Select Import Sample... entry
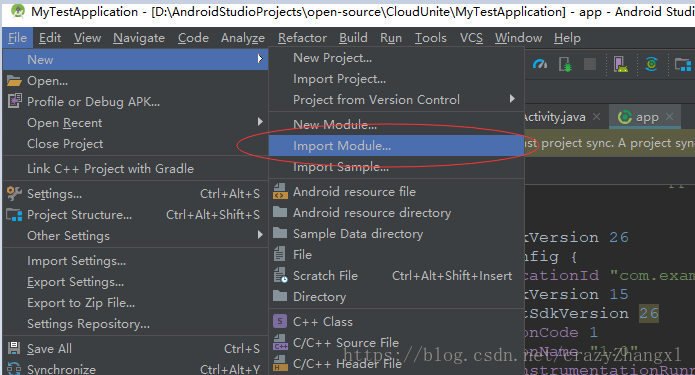 click(x=341, y=167)
